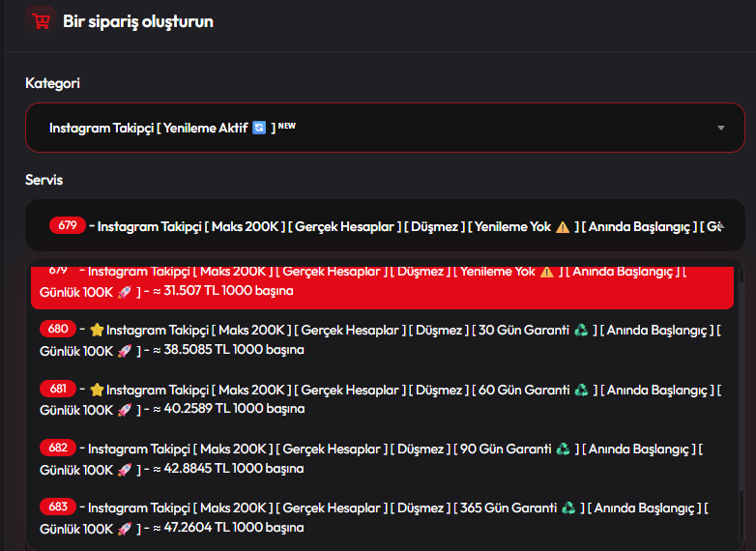756x551 pixels.
Task: Click the rocket icon in highlighted 679 row
Action: pos(125,292)
